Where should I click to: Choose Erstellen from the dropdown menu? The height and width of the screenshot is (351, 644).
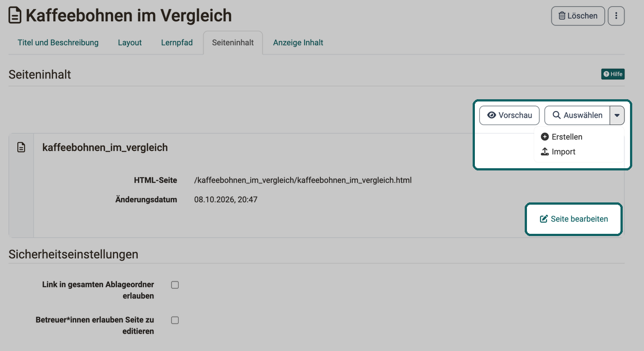[562, 137]
